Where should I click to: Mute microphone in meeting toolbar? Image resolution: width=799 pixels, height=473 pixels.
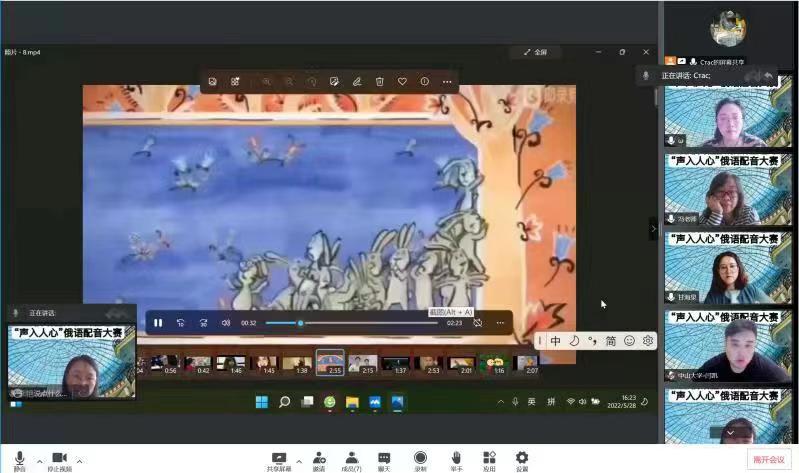[x=19, y=461]
